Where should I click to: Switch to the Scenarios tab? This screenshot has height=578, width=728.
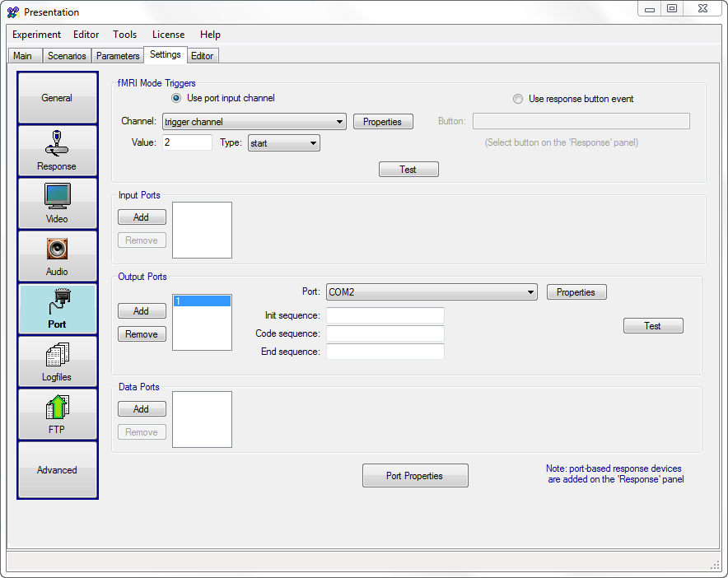click(x=67, y=56)
